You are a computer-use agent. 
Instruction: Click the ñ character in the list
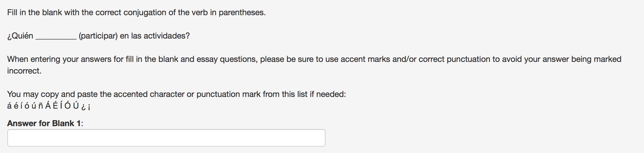[x=41, y=106]
